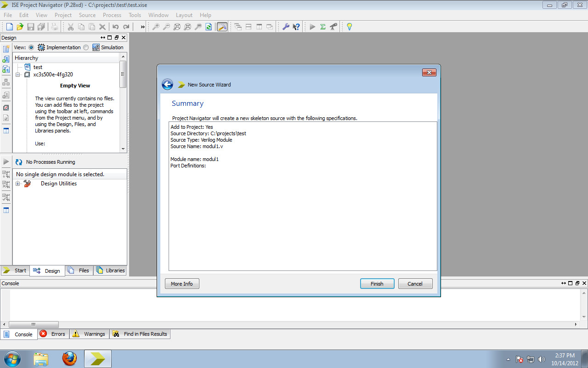This screenshot has height=368, width=588.
Task: Run the implementation with the green play icon
Action: point(312,27)
